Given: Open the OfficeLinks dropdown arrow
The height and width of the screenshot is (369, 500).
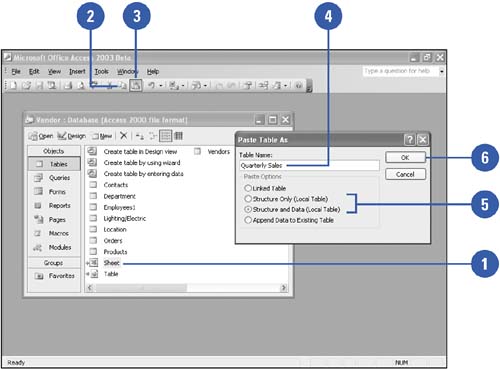Looking at the screenshot, I should click(183, 86).
